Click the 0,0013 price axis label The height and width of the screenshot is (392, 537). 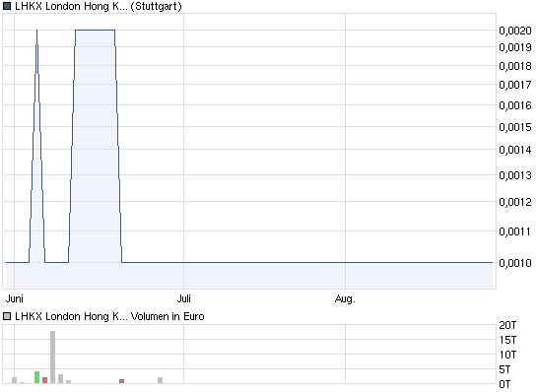(x=515, y=175)
